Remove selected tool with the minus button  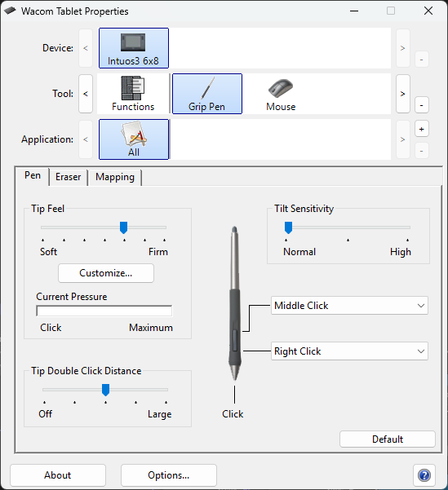421,105
